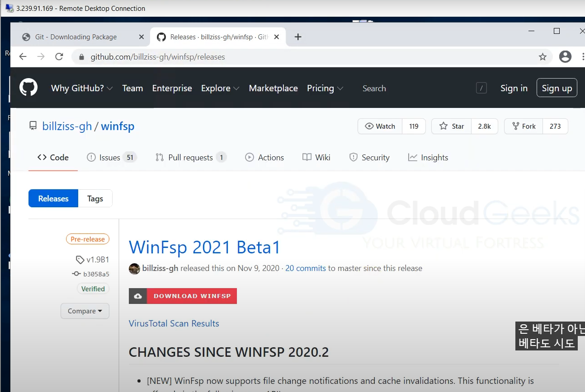The height and width of the screenshot is (392, 585).
Task: Open a new tab with the plus icon
Action: click(x=297, y=37)
